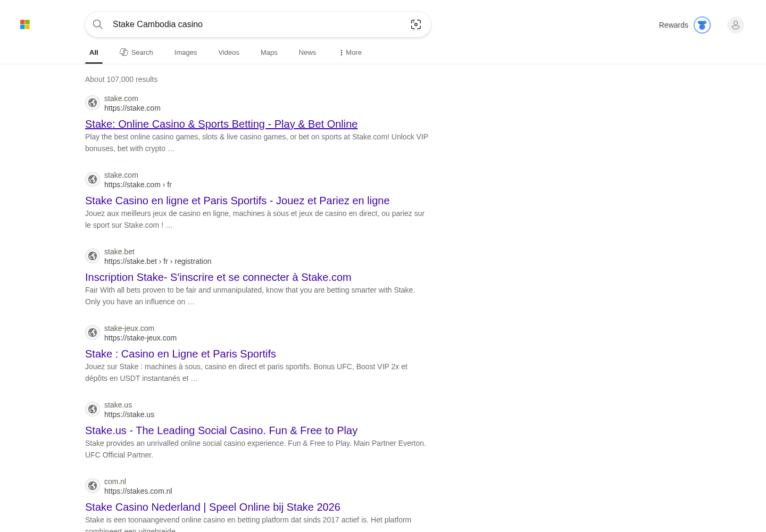Viewport: 766px width, 532px height.
Task: Click the stake-jeux.com site name label
Action: coord(129,328)
